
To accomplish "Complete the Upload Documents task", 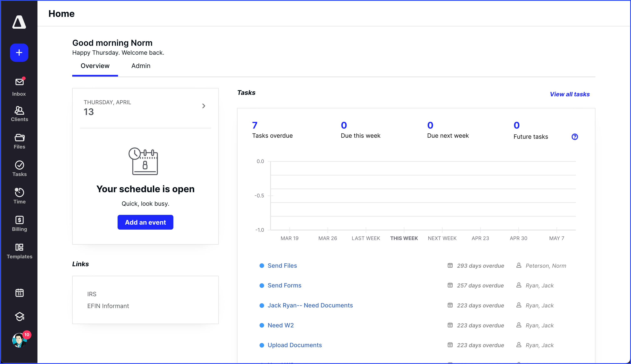I will click(262, 345).
